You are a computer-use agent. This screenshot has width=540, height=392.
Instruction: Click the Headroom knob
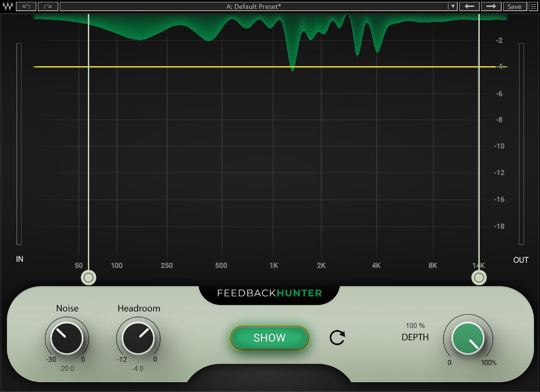click(138, 338)
